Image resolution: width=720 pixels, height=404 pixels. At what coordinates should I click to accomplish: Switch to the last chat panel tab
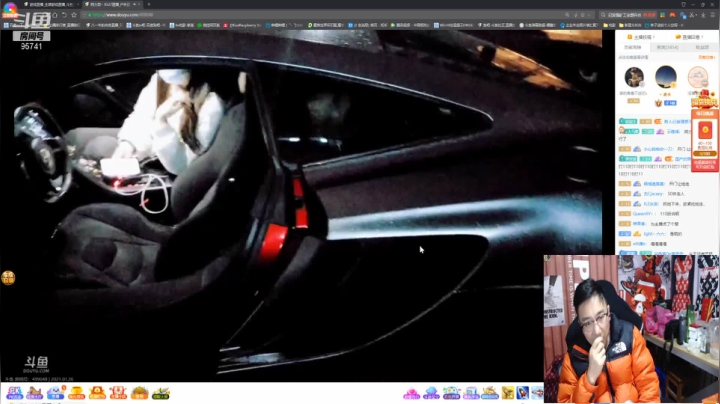coord(702,47)
